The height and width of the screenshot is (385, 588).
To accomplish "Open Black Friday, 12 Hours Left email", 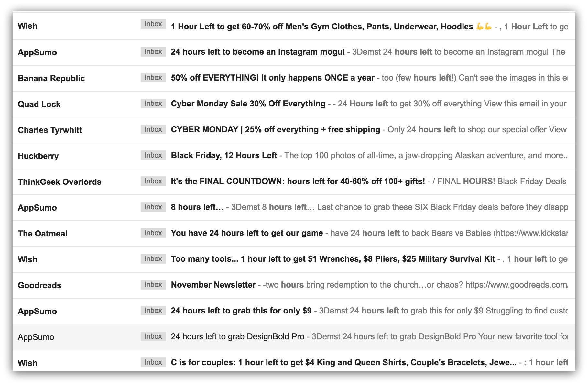I will 294,156.
